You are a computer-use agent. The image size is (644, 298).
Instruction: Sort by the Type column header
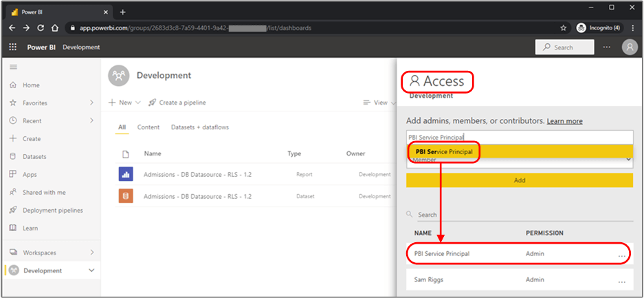[294, 153]
